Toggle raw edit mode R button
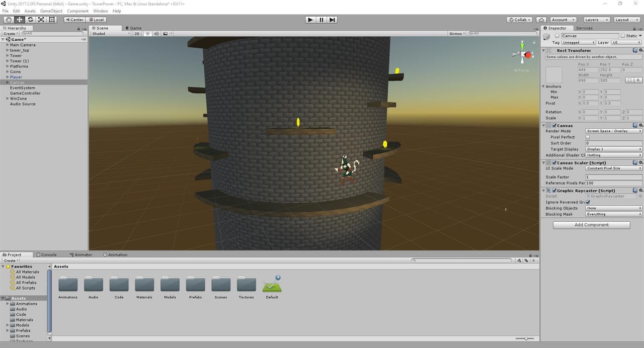This screenshot has width=644, height=348. tap(637, 80)
